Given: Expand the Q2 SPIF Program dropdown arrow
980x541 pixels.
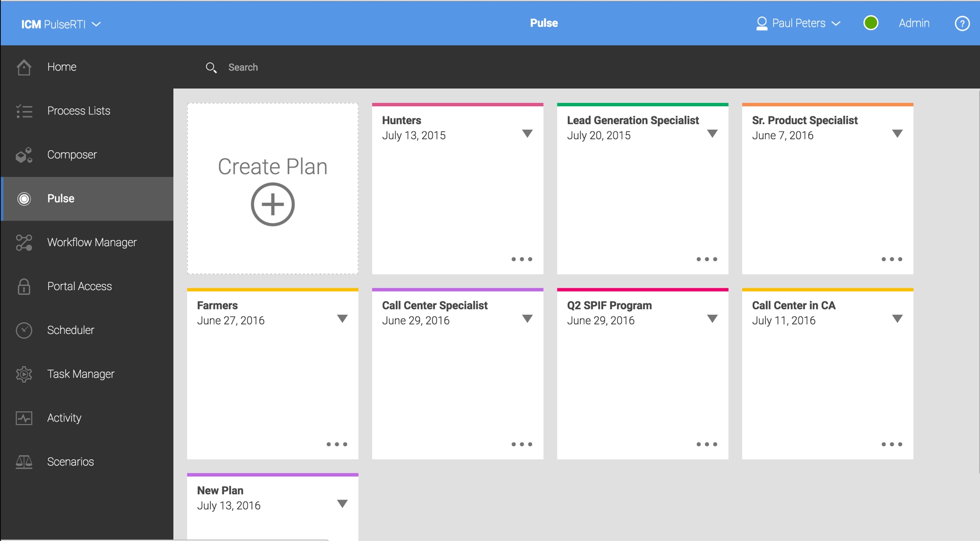Looking at the screenshot, I should (x=712, y=319).
